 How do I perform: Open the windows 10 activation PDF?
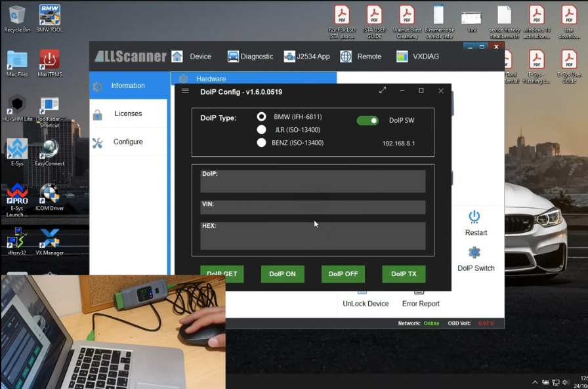click(537, 22)
